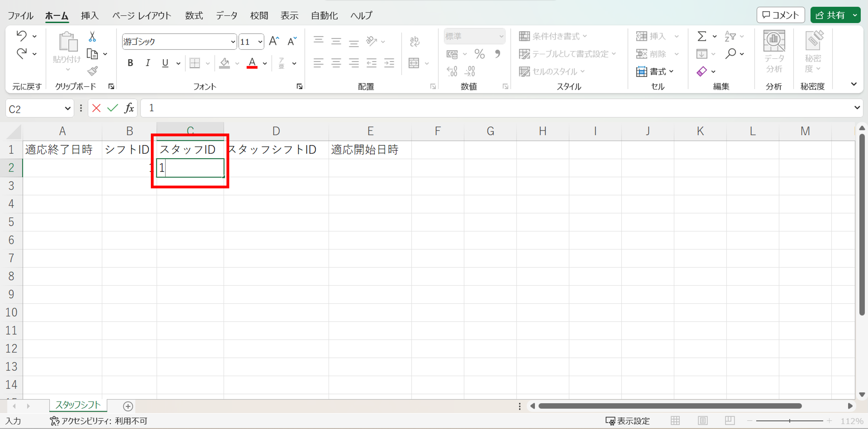Image resolution: width=868 pixels, height=429 pixels.
Task: Decrease font size with the small A icon
Action: coord(292,41)
